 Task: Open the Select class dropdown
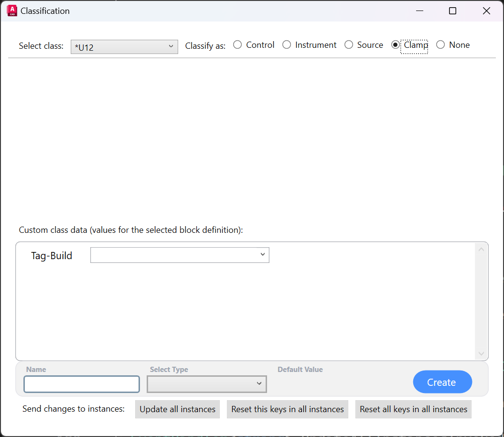124,47
